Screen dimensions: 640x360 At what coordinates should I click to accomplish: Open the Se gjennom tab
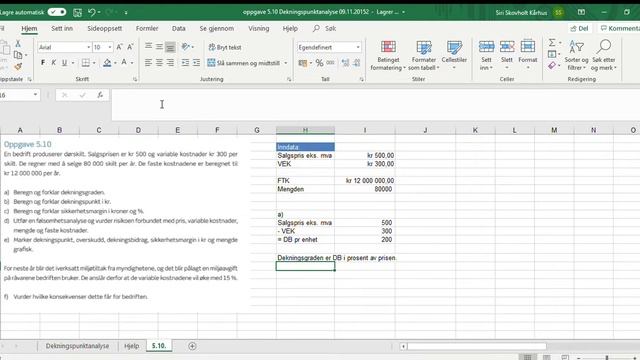(217, 28)
